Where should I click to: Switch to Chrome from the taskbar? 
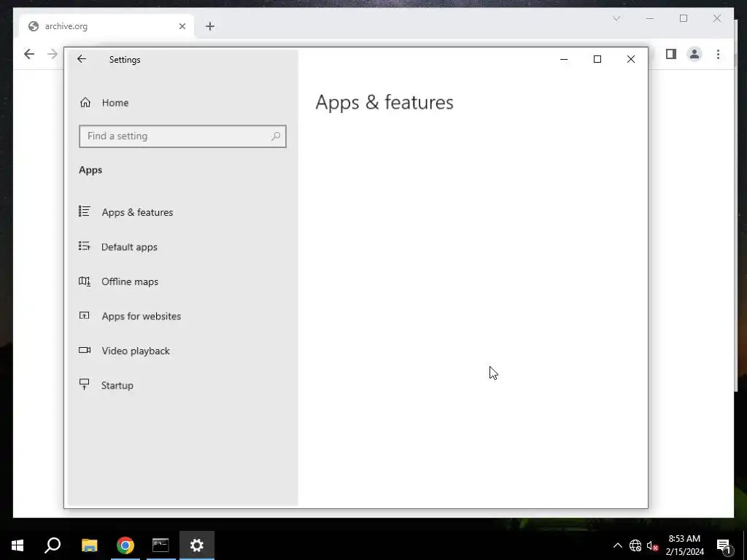[x=125, y=545]
